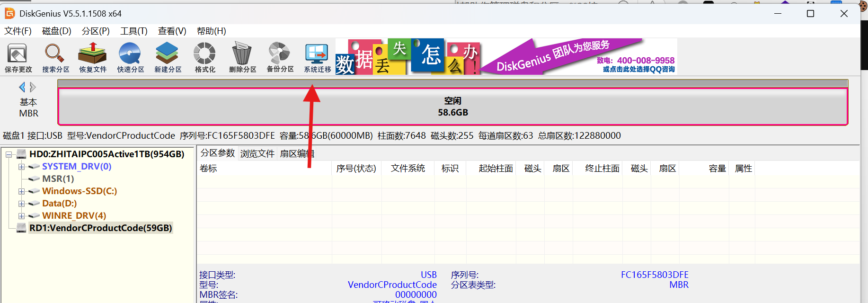The height and width of the screenshot is (303, 868).
Task: Go to next disk with right arrow
Action: (33, 87)
